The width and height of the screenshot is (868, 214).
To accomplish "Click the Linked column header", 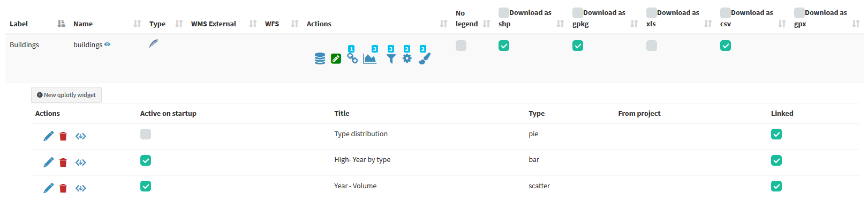I will click(782, 113).
